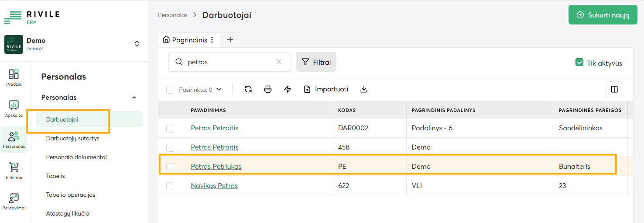Open the Navikas Petras employee link
The height and width of the screenshot is (223, 644).
click(x=214, y=186)
